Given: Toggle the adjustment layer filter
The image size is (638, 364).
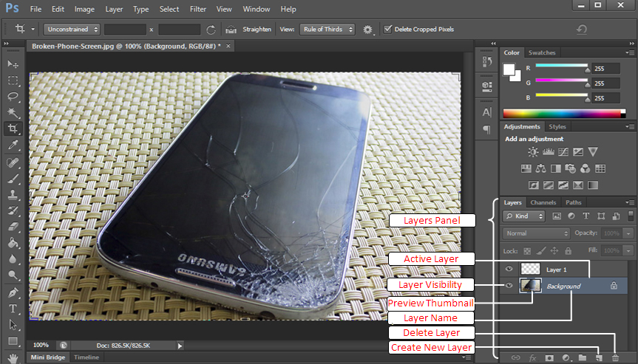Looking at the screenshot, I should 571,216.
